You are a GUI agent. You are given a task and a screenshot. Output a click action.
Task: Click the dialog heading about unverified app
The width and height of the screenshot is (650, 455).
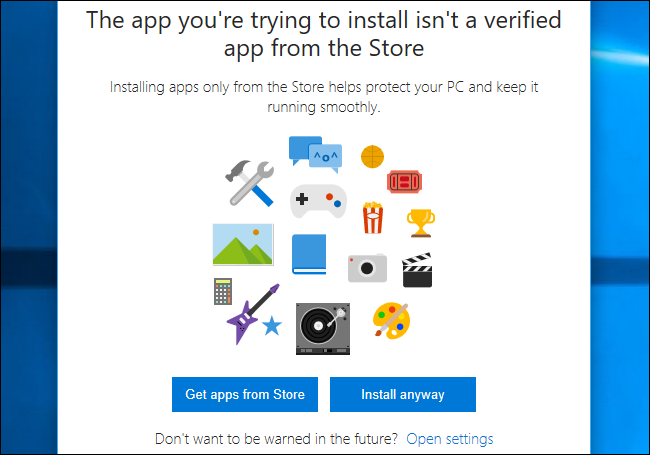tap(323, 35)
